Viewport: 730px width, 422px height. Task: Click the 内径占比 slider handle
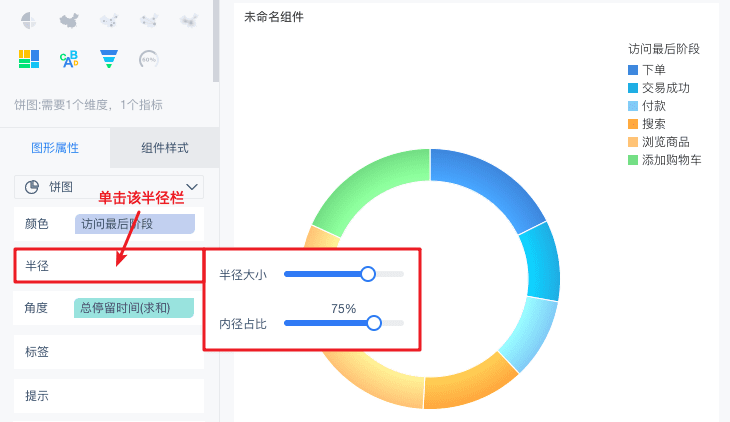(x=374, y=323)
